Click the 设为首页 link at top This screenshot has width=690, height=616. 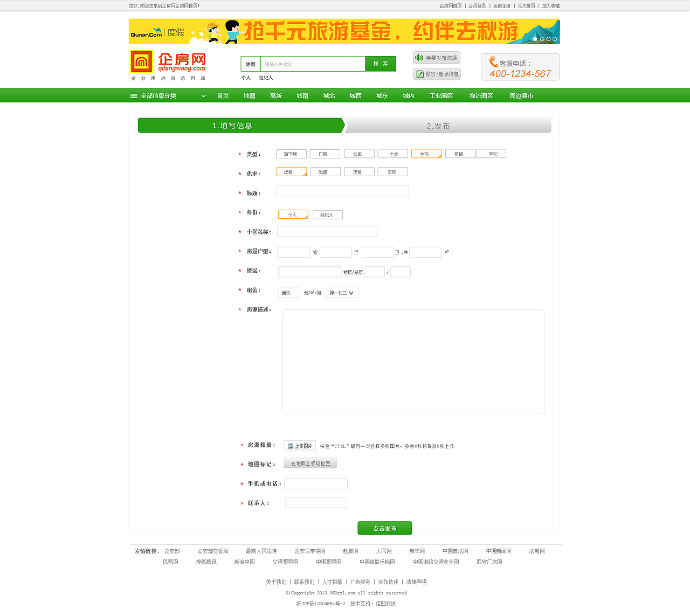(527, 6)
